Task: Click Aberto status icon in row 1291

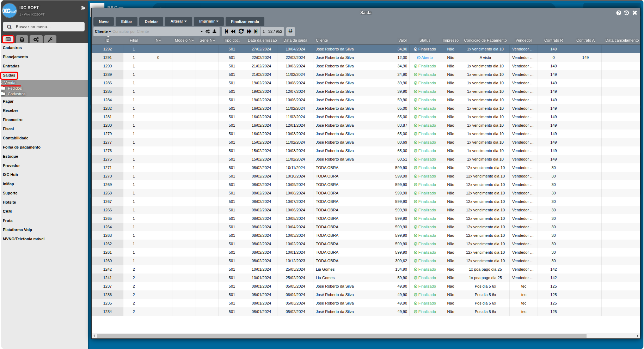Action: coord(419,58)
